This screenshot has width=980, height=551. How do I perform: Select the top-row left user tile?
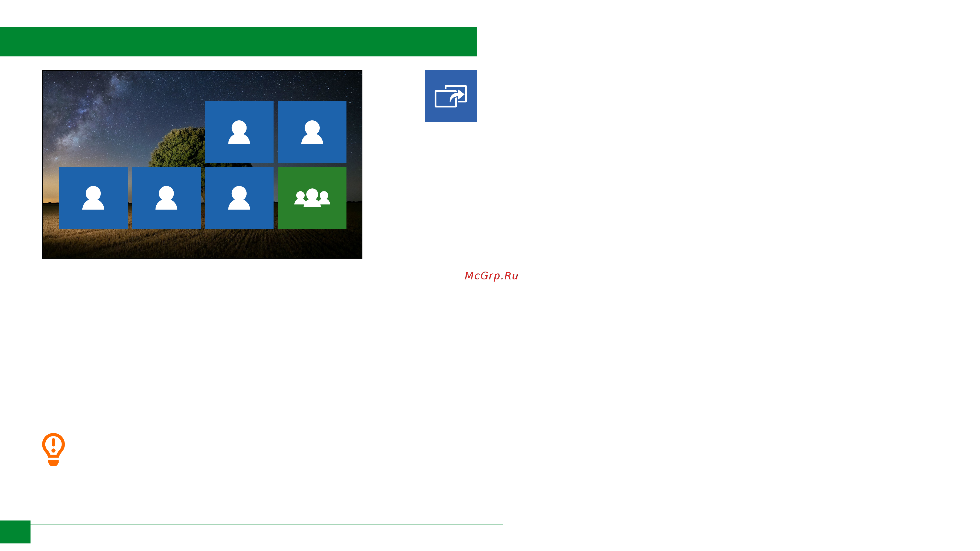coord(239,132)
